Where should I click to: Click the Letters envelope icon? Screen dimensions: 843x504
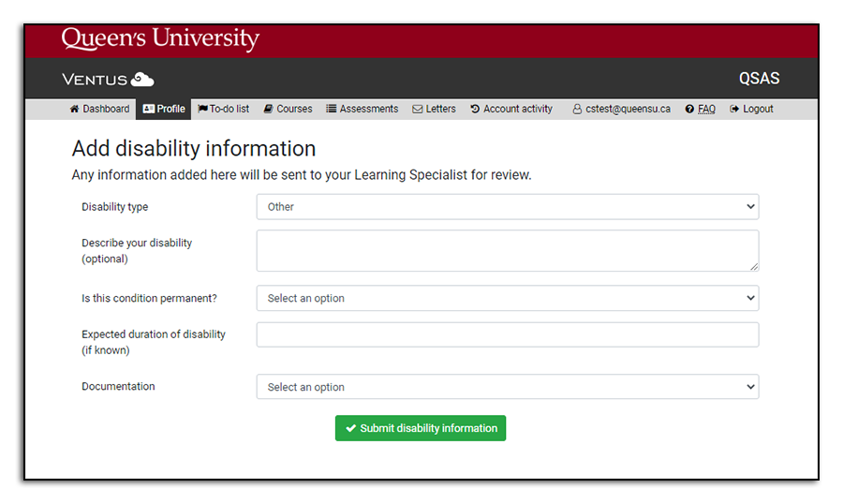(x=417, y=110)
